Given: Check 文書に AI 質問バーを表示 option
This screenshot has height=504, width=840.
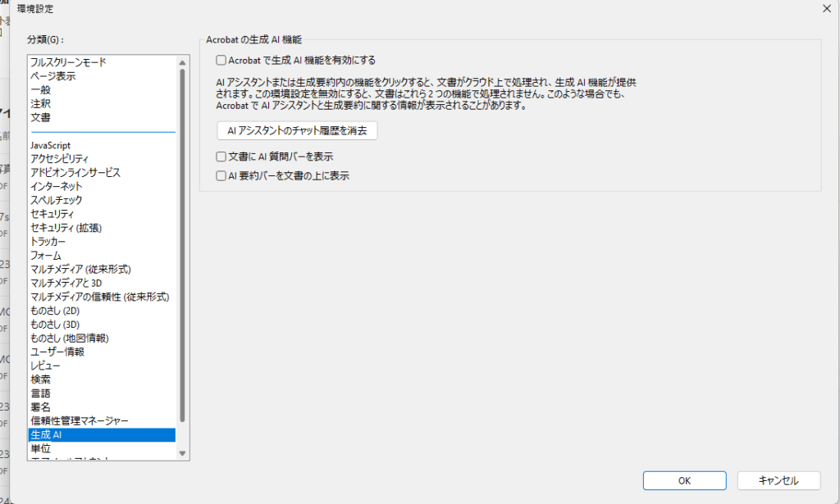Looking at the screenshot, I should 221,156.
